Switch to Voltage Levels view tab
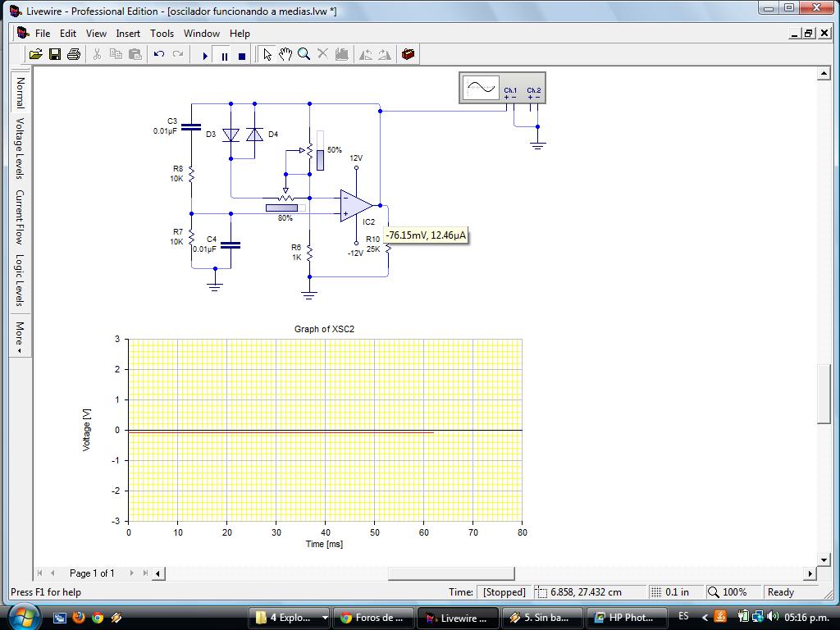840x630 pixels. pyautogui.click(x=20, y=148)
